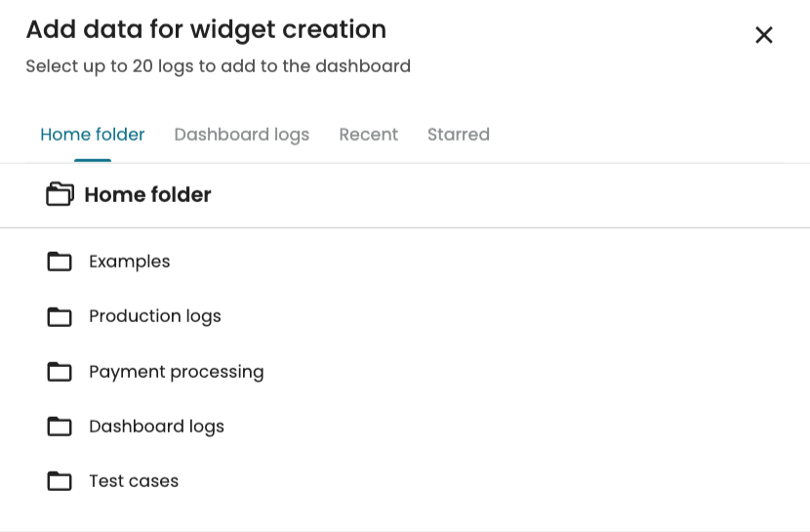Open the Dashboard logs folder in the list
The width and height of the screenshot is (810, 532).
(x=157, y=427)
